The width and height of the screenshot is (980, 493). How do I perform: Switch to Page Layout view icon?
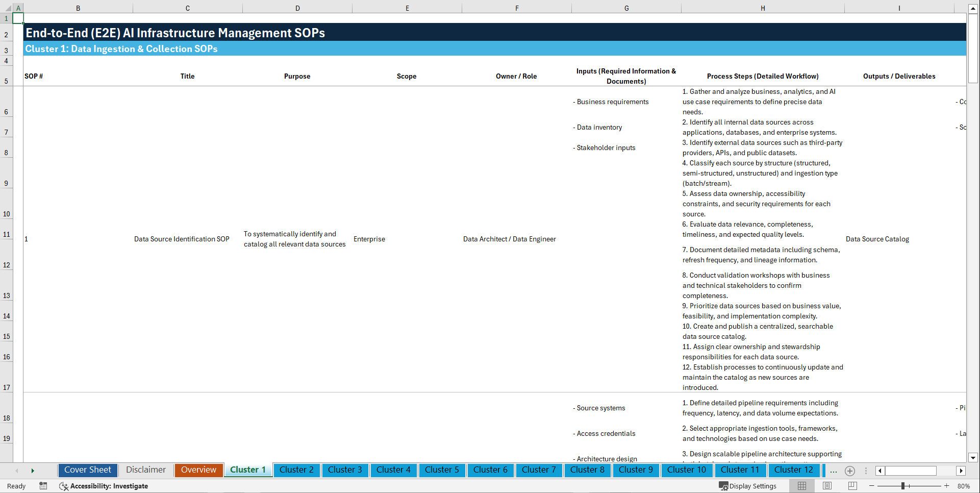coord(826,486)
